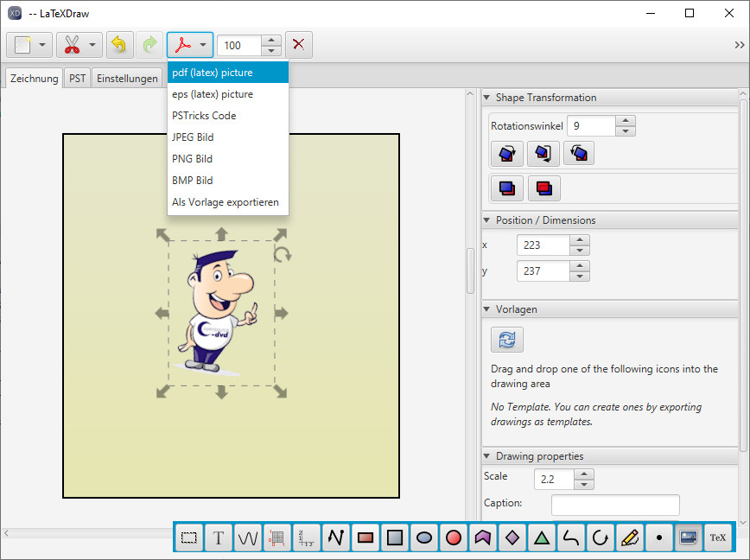This screenshot has height=560, width=750.
Task: Select the TeX text tool
Action: pyautogui.click(x=717, y=538)
